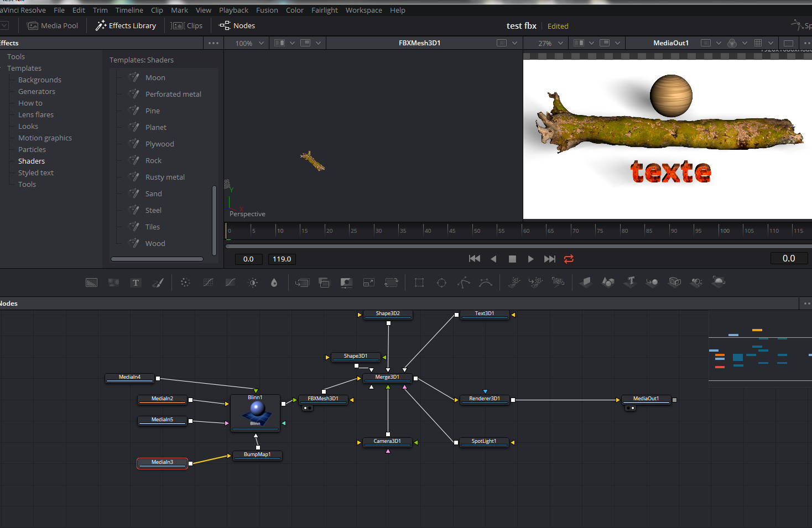Viewport: 812px width, 528px height.
Task: Play in reverse
Action: (493, 259)
